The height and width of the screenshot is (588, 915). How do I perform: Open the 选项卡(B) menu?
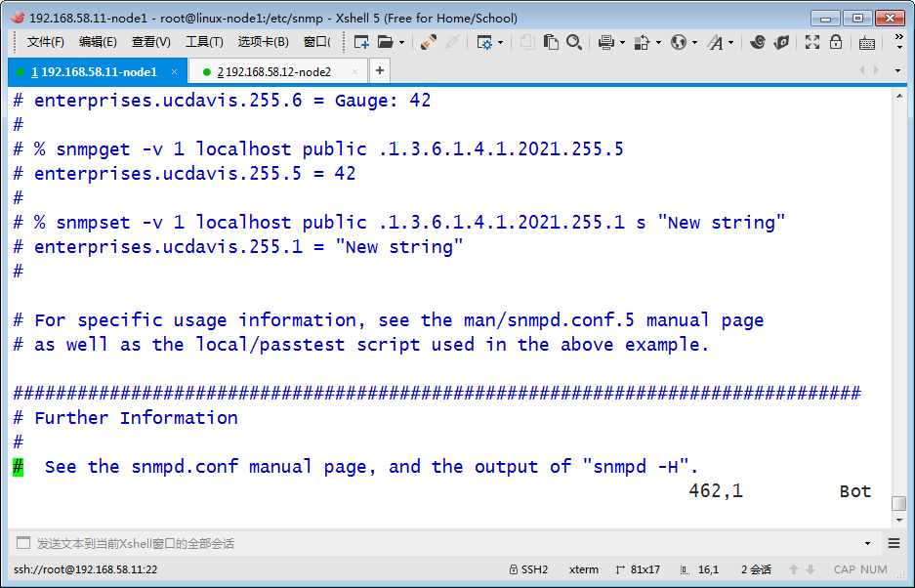click(x=264, y=42)
